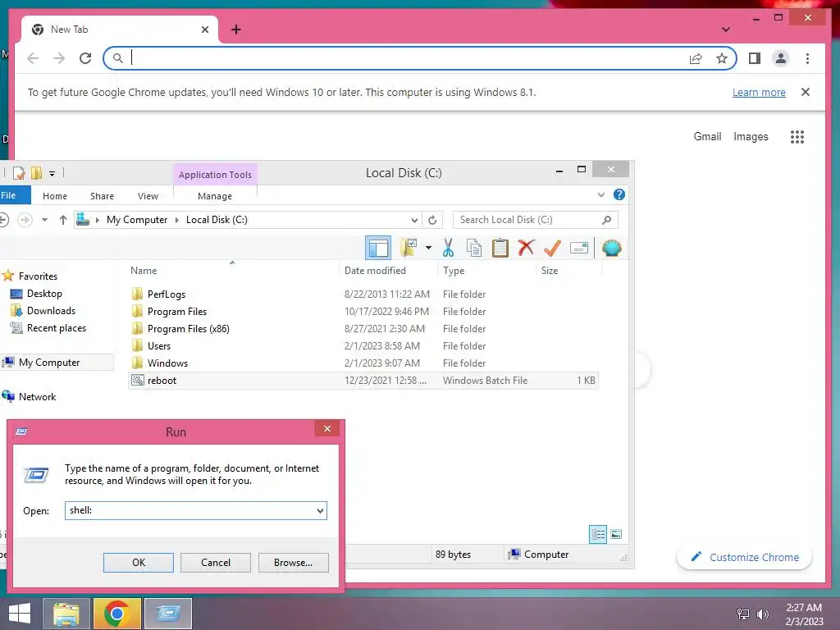Viewport: 840px width, 630px height.
Task: Open the Chrome profile avatar
Action: [781, 58]
